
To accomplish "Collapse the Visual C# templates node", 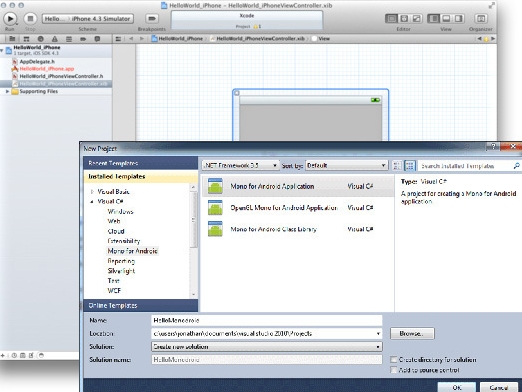I will tap(92, 202).
